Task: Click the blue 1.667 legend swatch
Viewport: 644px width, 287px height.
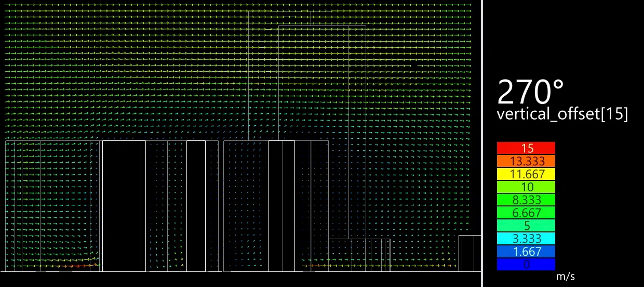Action: [526, 252]
